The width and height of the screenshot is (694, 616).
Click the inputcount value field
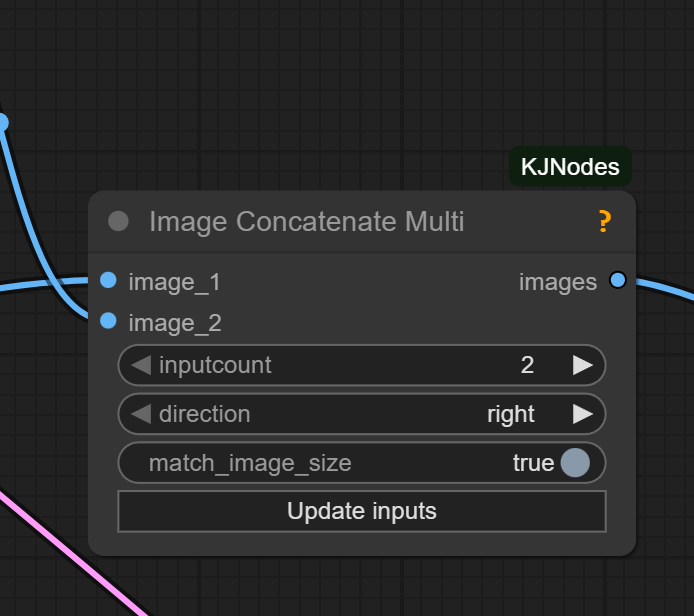pos(362,365)
